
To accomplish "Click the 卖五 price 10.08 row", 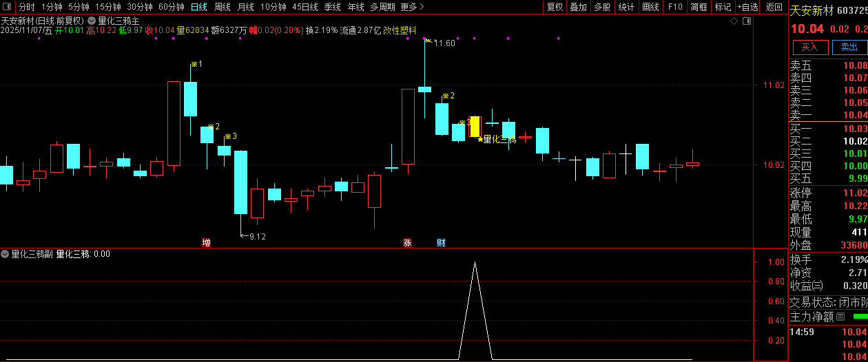I will click(829, 65).
